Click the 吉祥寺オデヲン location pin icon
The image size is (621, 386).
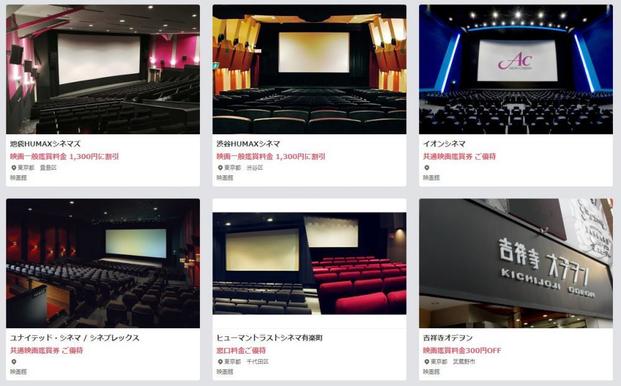point(427,362)
